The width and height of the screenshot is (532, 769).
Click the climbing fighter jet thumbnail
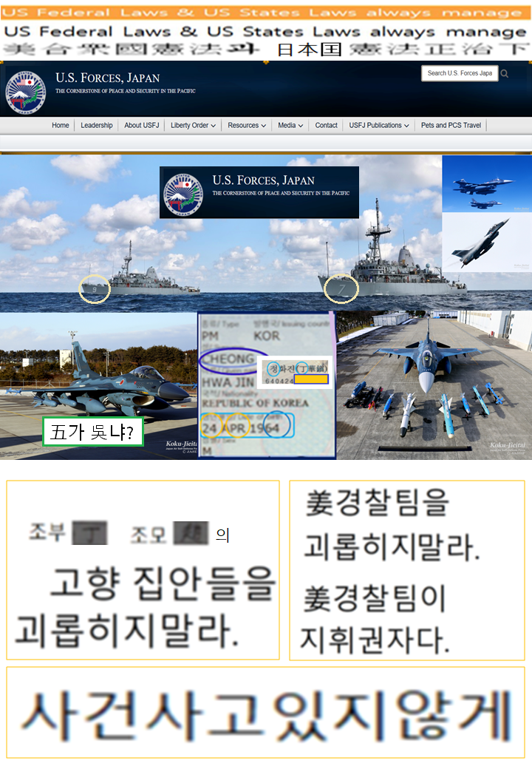pos(487,243)
